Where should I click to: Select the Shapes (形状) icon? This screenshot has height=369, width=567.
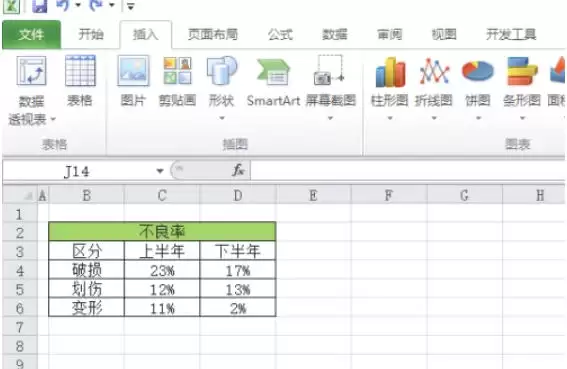click(222, 71)
